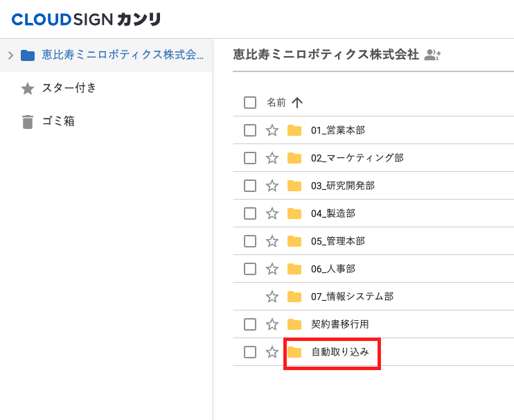The image size is (514, 420).
Task: Expand the 恵比寿ミニロボティクス株式会社 tree node
Action: pyautogui.click(x=10, y=55)
